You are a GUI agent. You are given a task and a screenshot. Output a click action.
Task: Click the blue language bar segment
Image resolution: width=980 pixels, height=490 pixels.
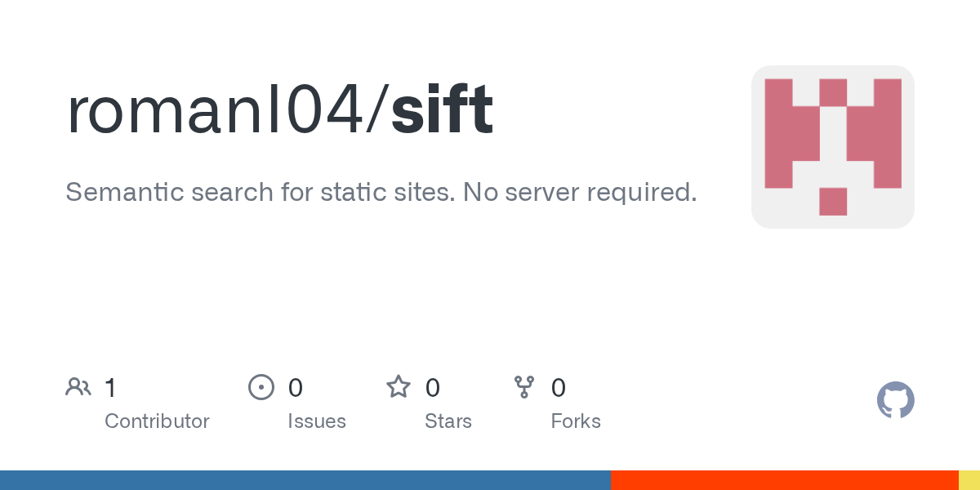[x=305, y=480]
